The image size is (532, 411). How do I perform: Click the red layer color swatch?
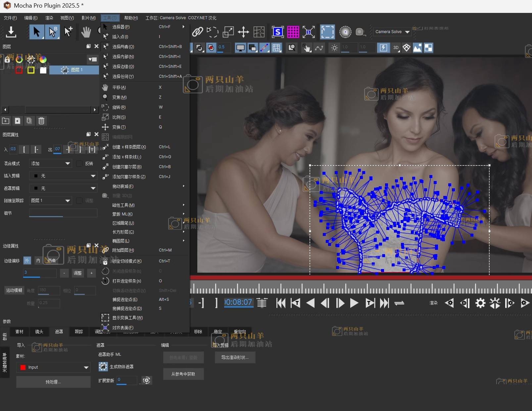[19, 70]
